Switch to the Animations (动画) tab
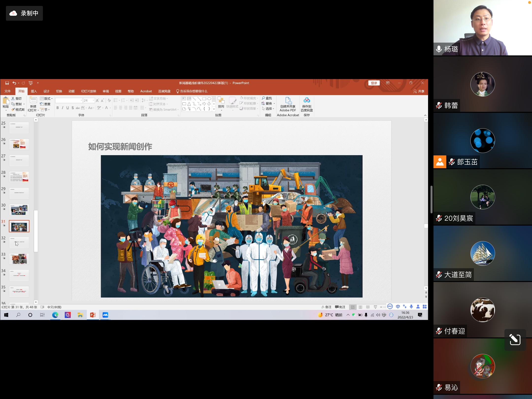 [71, 91]
